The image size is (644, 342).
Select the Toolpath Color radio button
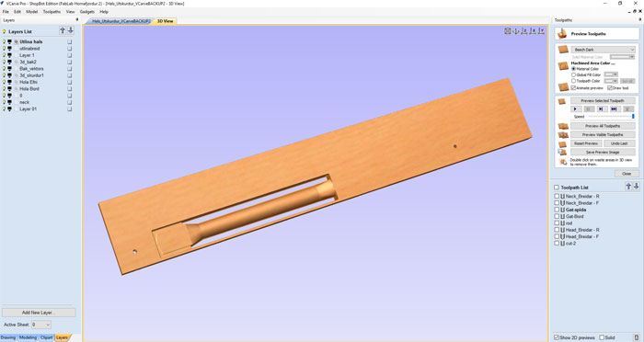tap(574, 81)
